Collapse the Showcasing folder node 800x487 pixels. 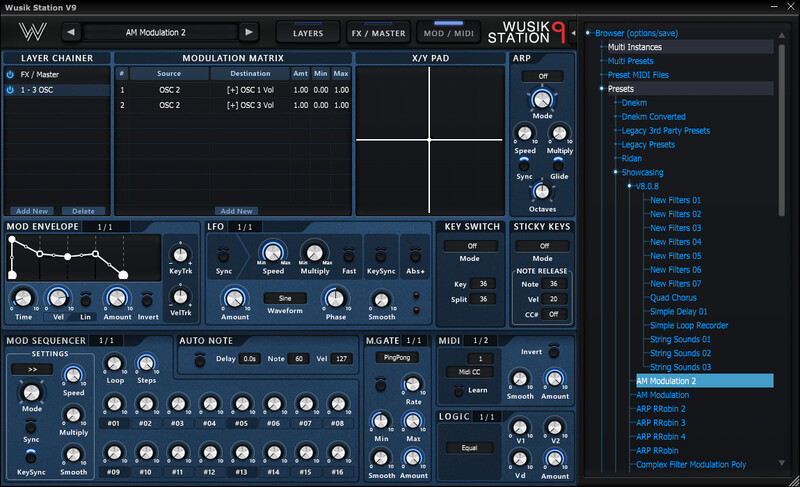616,172
